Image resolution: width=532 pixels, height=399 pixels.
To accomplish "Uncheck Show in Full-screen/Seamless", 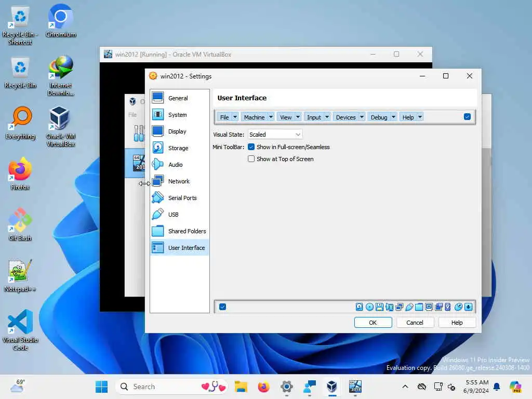I will [x=251, y=147].
